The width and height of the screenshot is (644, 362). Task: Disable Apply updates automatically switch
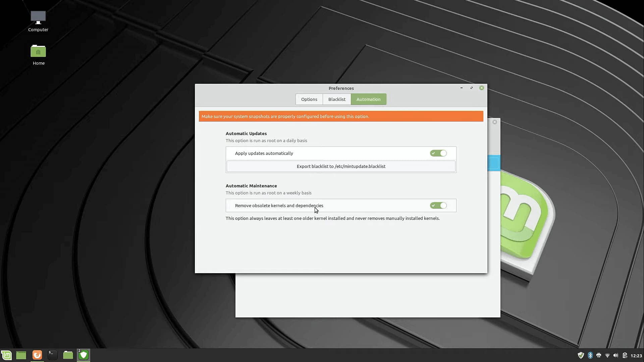[438, 153]
